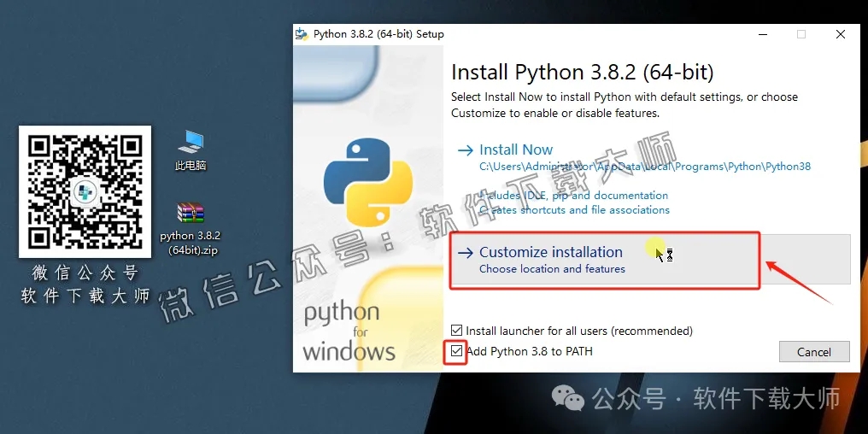Click the 'python for windows' banner text
The width and height of the screenshot is (868, 434).
349,332
